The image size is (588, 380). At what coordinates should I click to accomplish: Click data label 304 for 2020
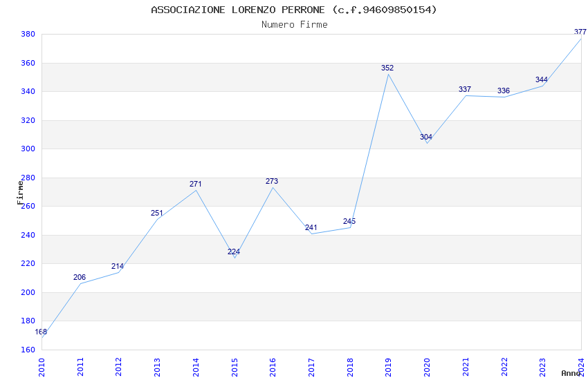tap(426, 137)
